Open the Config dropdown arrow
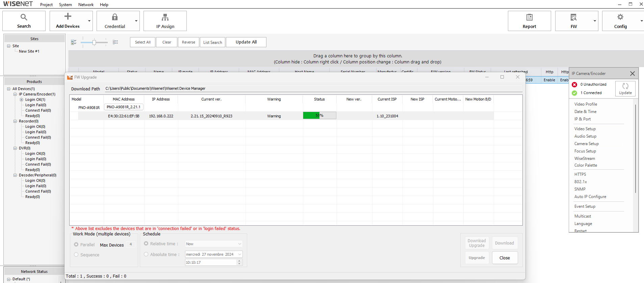 (641, 21)
